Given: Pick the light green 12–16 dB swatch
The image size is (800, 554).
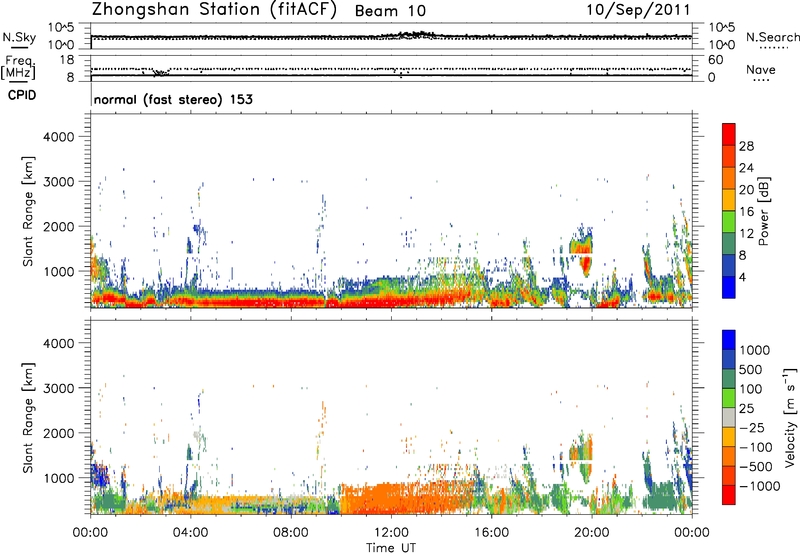Looking at the screenshot, I should tap(729, 222).
